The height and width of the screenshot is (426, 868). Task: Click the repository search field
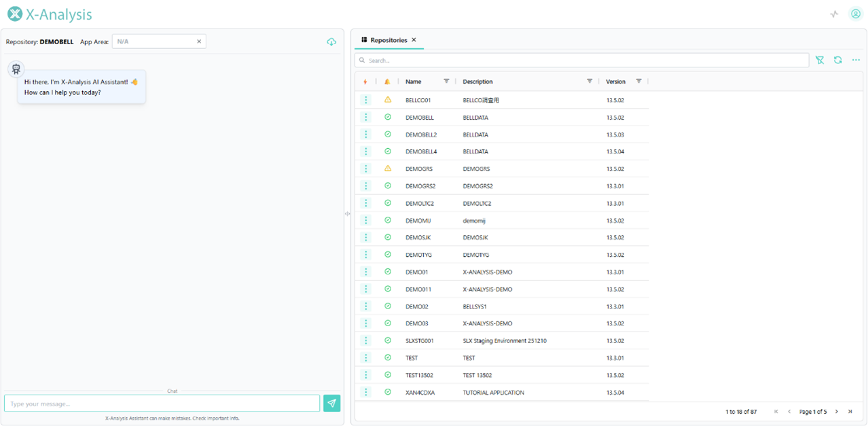584,60
